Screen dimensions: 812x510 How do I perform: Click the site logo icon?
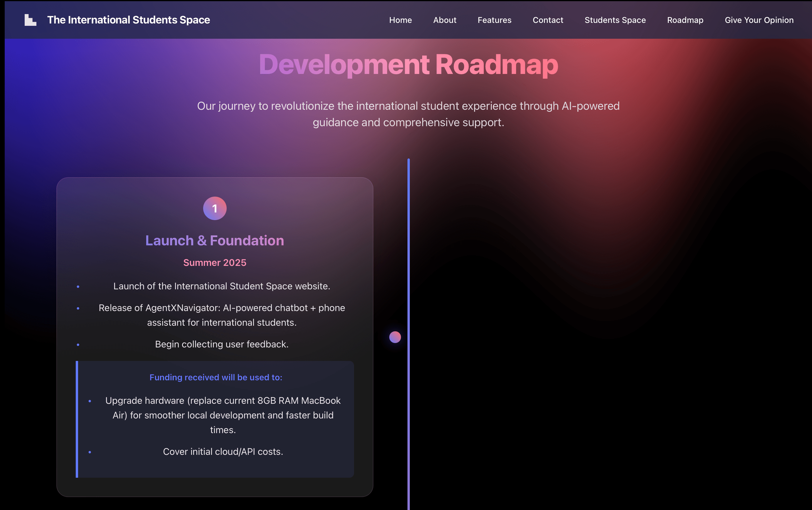pyautogui.click(x=30, y=20)
